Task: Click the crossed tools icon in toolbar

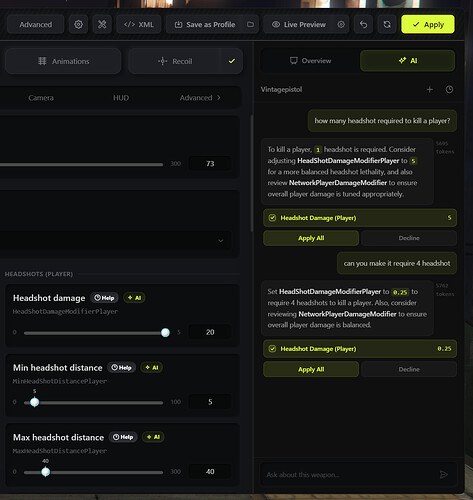Action: 102,24
